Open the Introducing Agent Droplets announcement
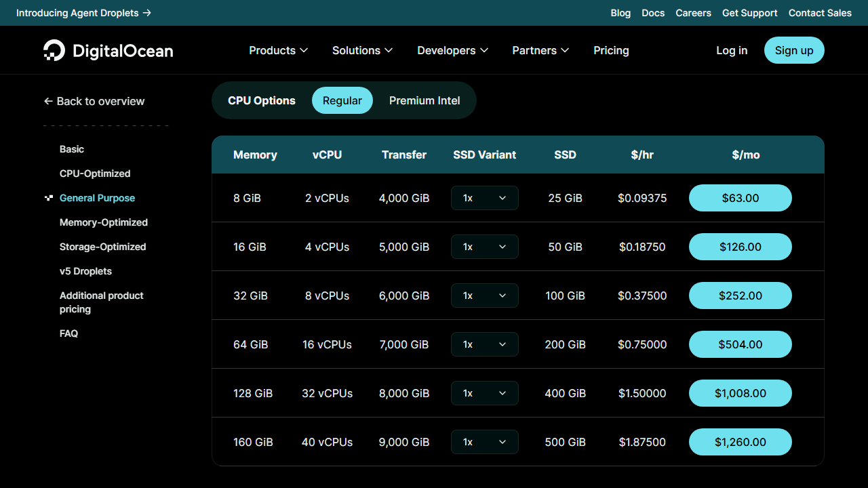The image size is (868, 488). tap(83, 13)
